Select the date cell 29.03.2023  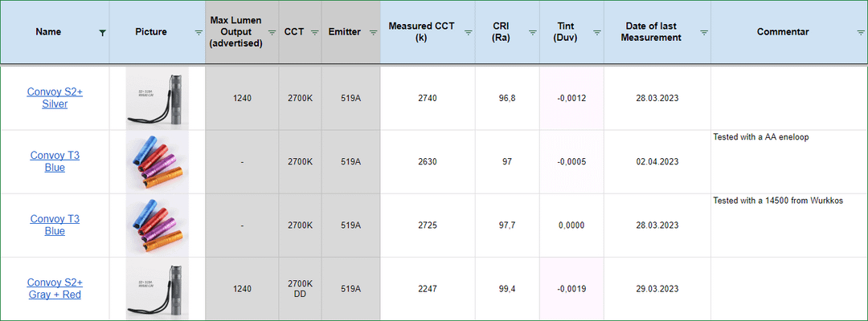[x=657, y=289]
